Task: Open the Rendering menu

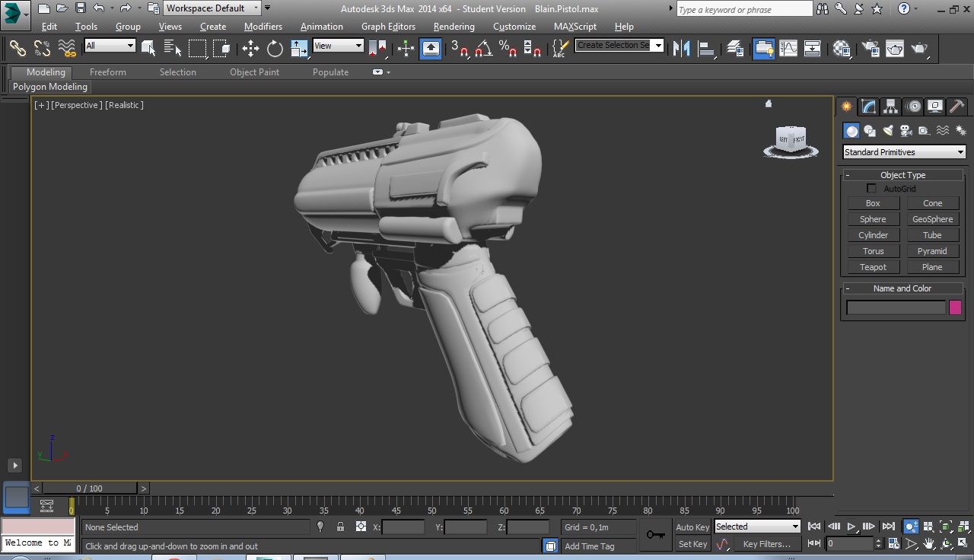Action: 454,26
